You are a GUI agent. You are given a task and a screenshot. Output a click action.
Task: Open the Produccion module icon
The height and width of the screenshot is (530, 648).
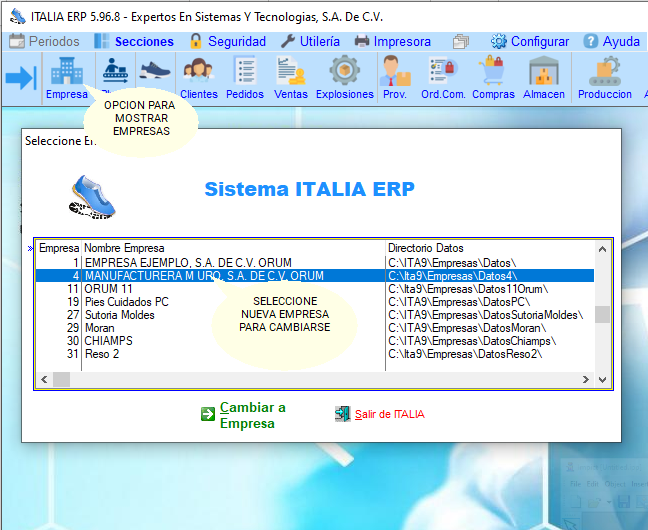point(605,78)
